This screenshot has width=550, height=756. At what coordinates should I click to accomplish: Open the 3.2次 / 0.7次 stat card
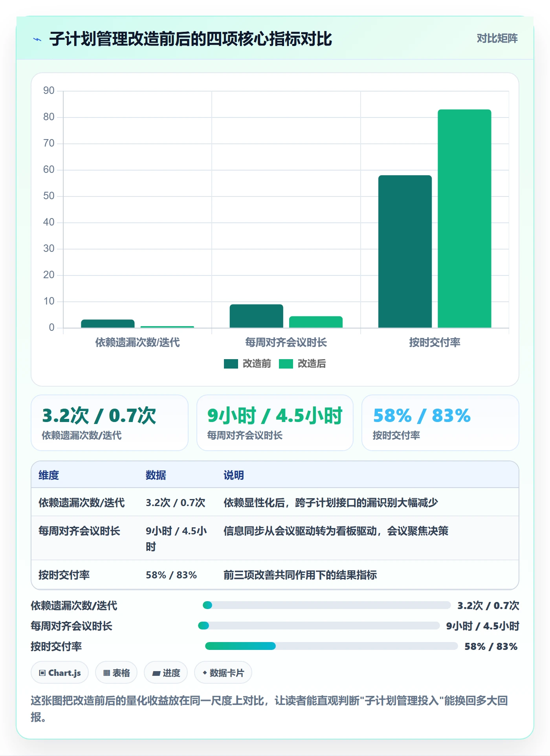(x=110, y=423)
